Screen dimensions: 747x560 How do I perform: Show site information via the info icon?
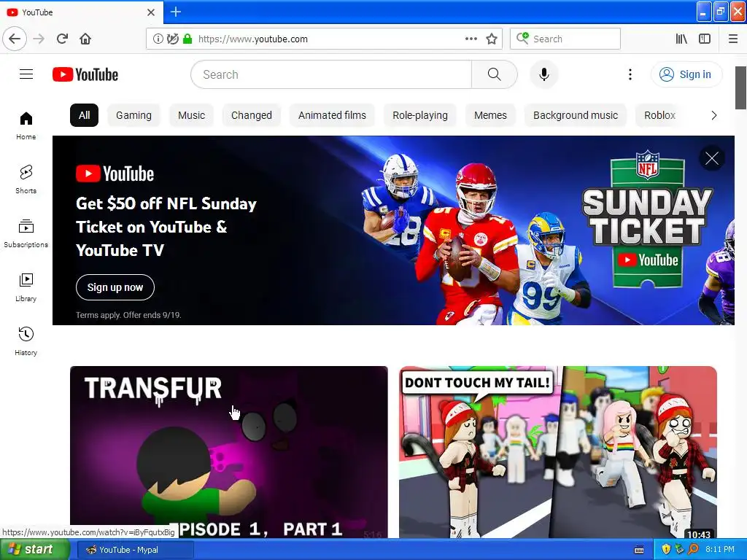point(158,39)
